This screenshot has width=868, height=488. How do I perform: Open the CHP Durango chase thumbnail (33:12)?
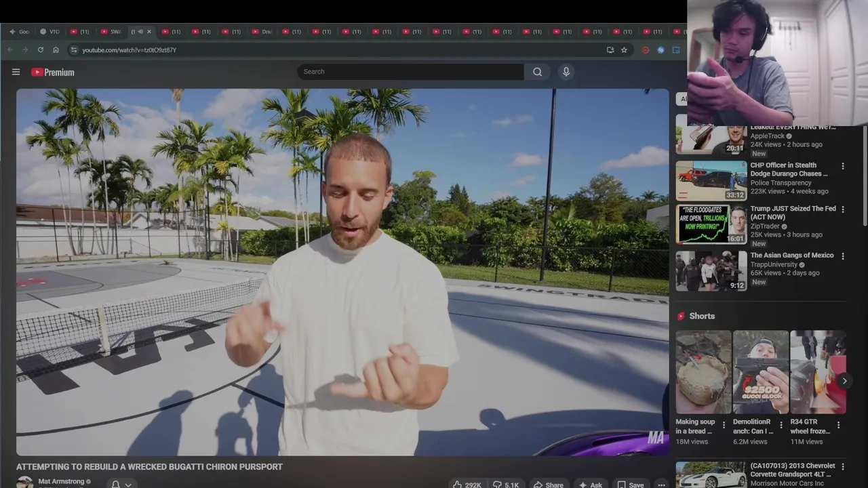click(711, 180)
